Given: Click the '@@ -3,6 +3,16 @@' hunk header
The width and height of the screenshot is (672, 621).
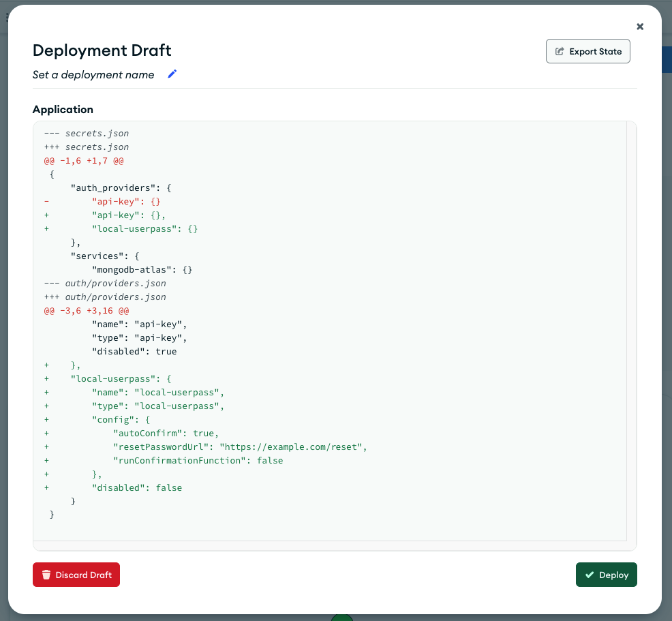Looking at the screenshot, I should pyautogui.click(x=87, y=311).
